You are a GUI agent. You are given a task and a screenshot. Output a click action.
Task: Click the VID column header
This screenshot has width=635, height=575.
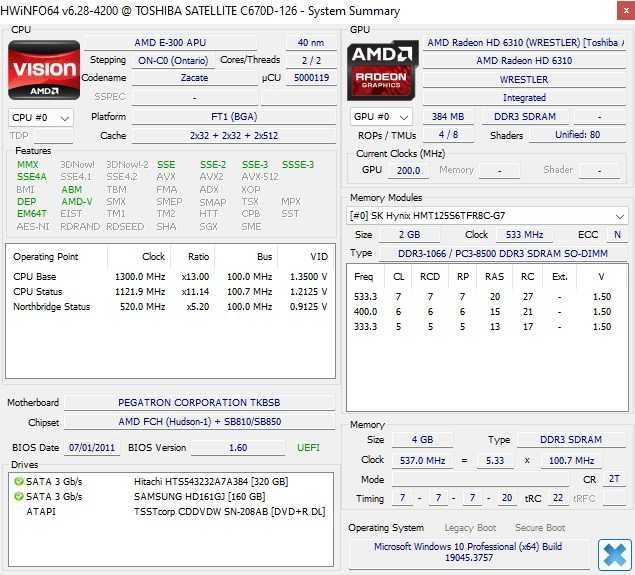pyautogui.click(x=319, y=257)
